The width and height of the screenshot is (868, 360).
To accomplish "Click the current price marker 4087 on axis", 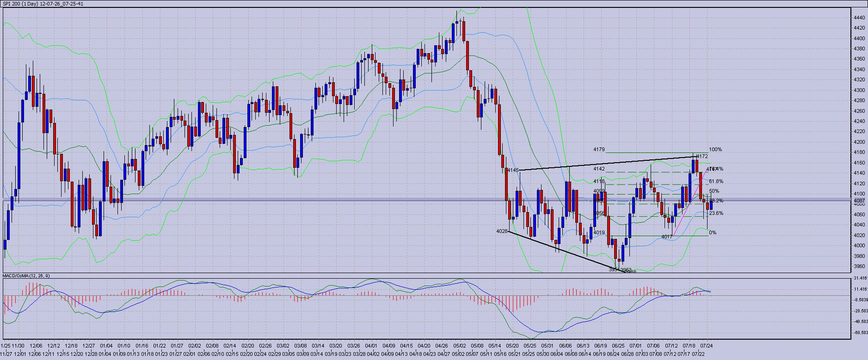I will pyautogui.click(x=859, y=201).
